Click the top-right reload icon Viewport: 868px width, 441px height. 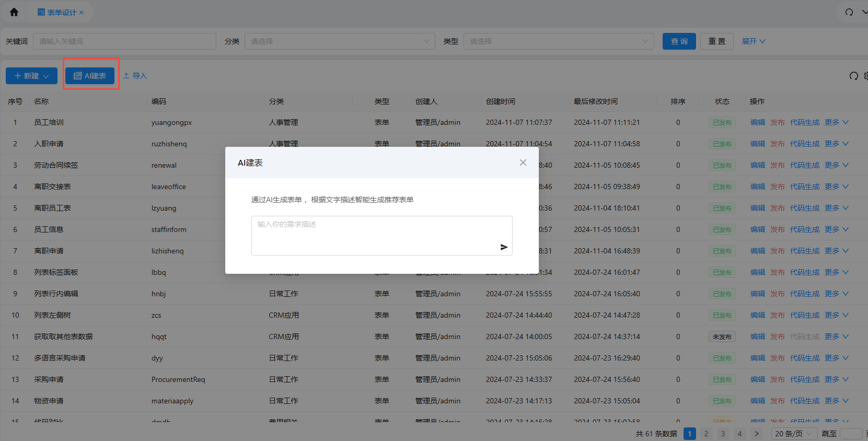[849, 12]
